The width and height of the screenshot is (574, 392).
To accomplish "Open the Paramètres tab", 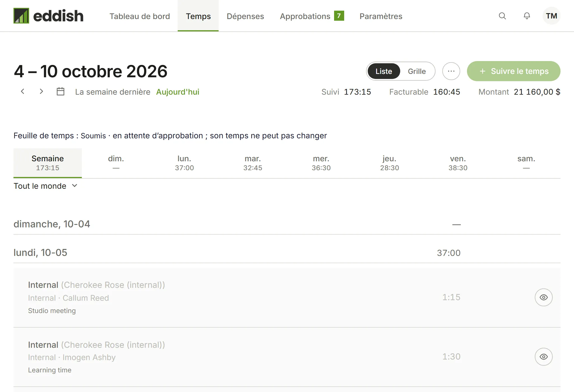I will point(381,16).
